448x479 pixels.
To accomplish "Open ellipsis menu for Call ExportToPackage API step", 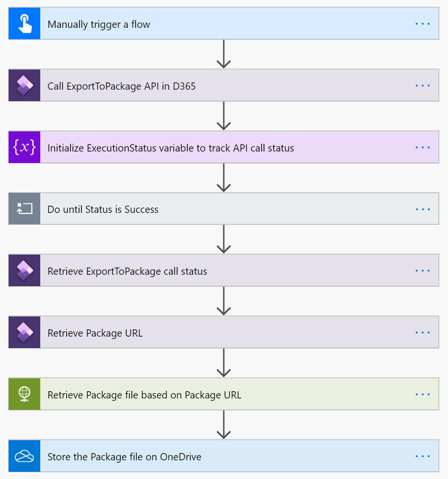I will click(423, 85).
